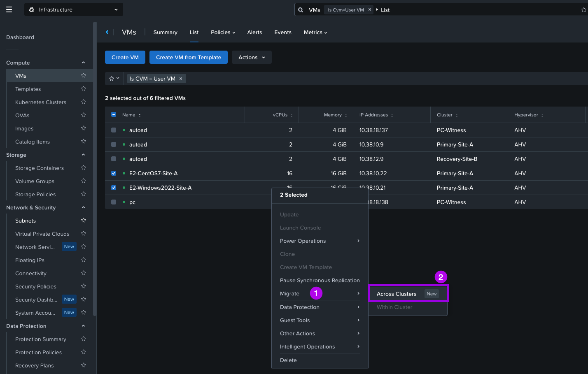This screenshot has width=588, height=374.
Task: Open Security Dashboard sidebar entry
Action: click(x=36, y=300)
